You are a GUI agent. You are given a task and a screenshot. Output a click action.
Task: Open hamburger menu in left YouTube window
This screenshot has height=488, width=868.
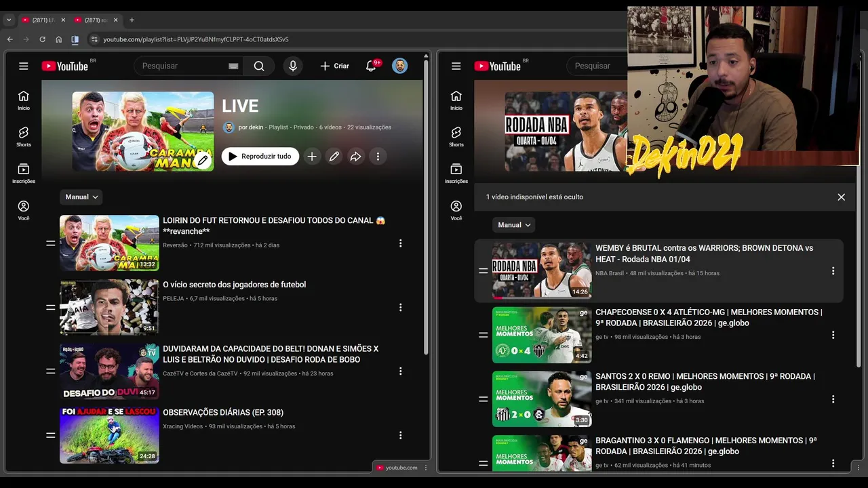point(24,66)
